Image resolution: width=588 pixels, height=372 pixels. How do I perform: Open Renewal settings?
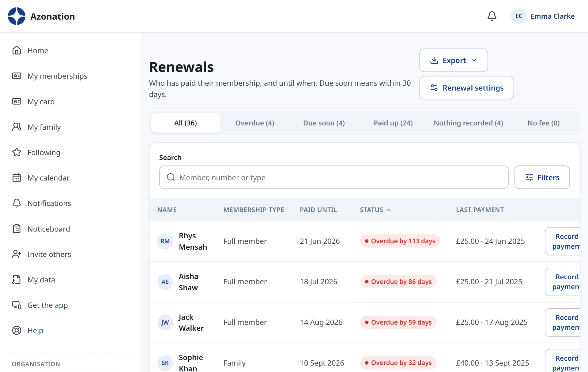point(466,88)
